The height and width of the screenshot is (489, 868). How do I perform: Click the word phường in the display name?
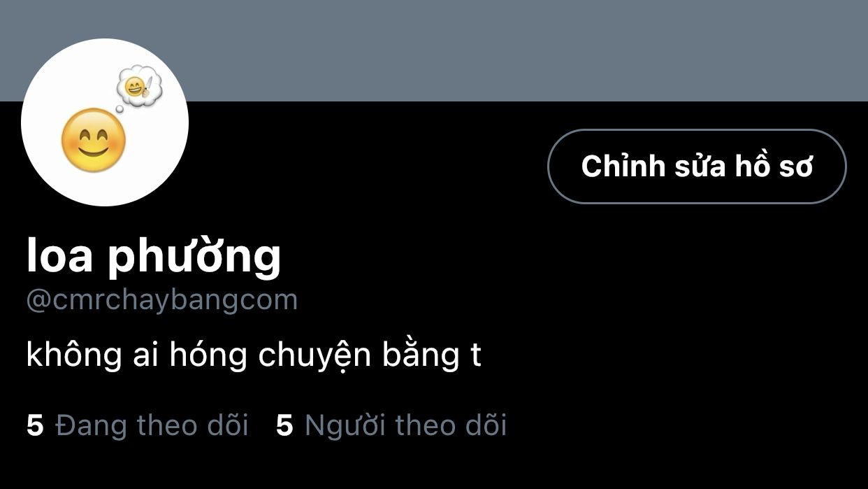point(194,257)
